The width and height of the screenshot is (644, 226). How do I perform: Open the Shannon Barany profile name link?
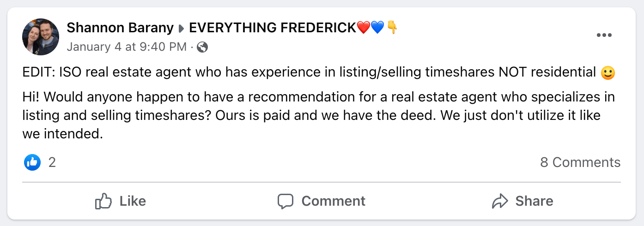tap(120, 28)
